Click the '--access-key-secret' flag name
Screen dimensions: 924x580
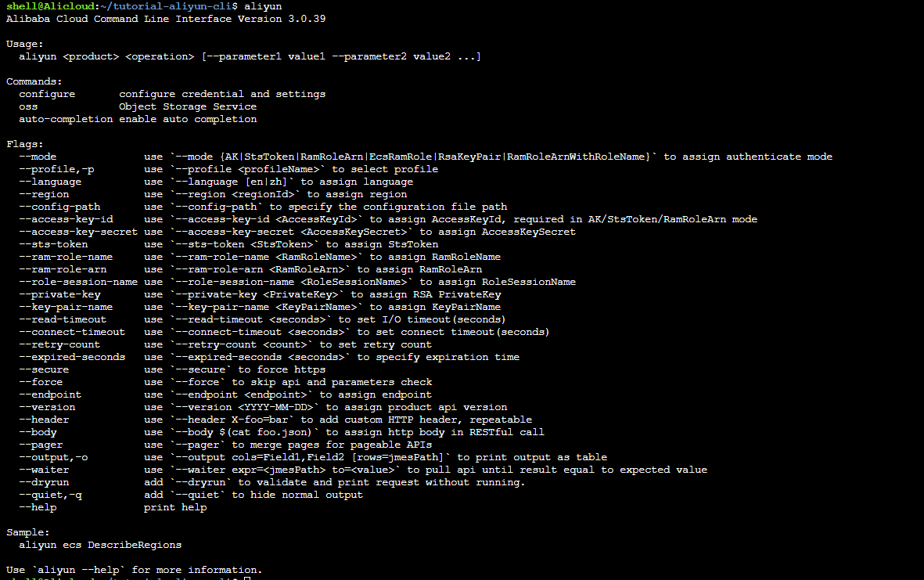point(78,232)
